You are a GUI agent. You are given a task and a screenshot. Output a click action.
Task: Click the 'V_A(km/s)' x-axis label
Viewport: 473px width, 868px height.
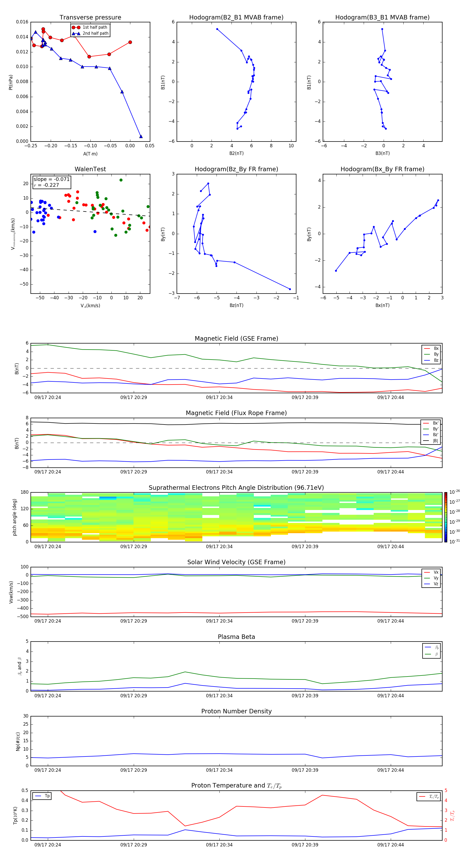90,306
